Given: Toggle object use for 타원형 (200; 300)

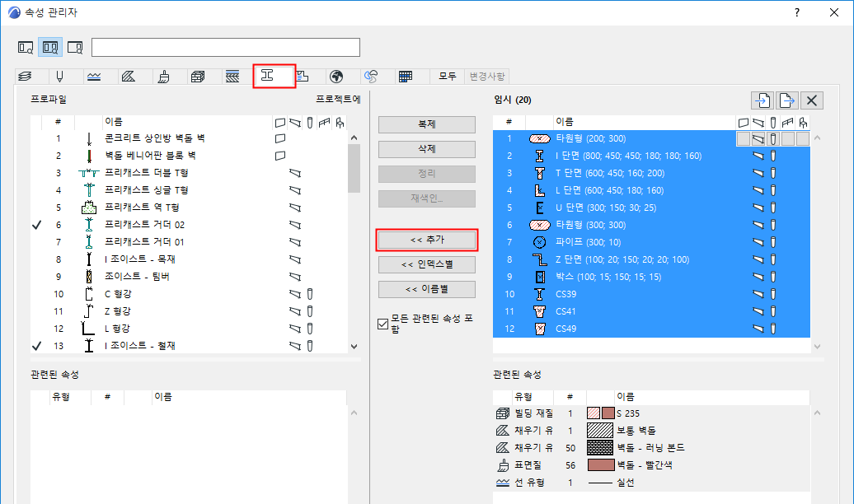Looking at the screenshot, I should [802, 138].
